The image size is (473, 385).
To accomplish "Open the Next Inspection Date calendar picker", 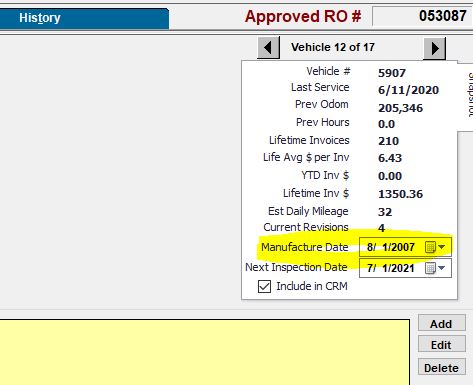I will [430, 268].
